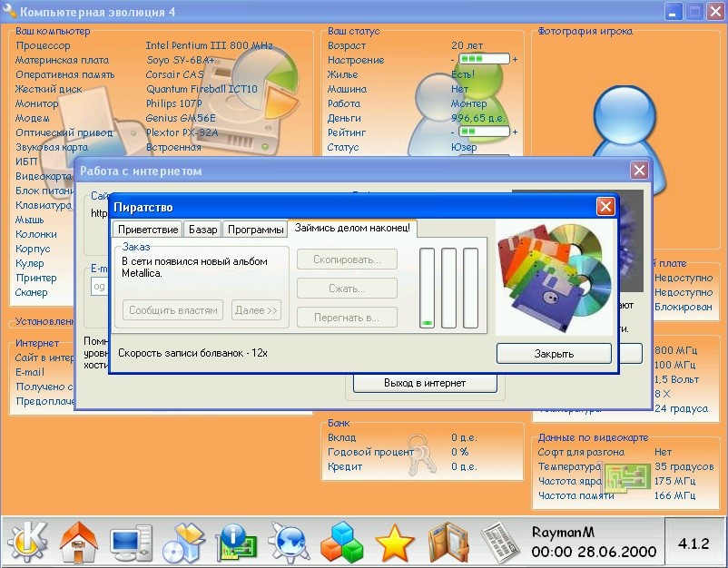This screenshot has width=728, height=568.
Task: Click the Кредит label in bank panel
Action: click(345, 467)
